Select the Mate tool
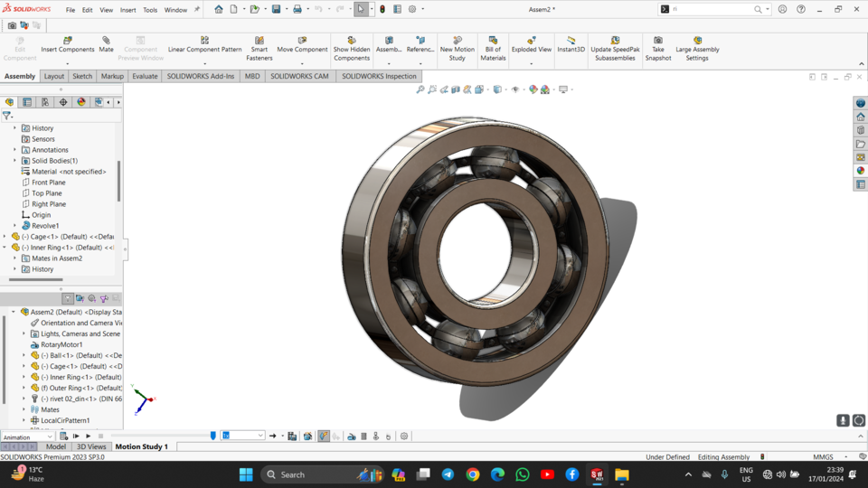 [x=106, y=45]
